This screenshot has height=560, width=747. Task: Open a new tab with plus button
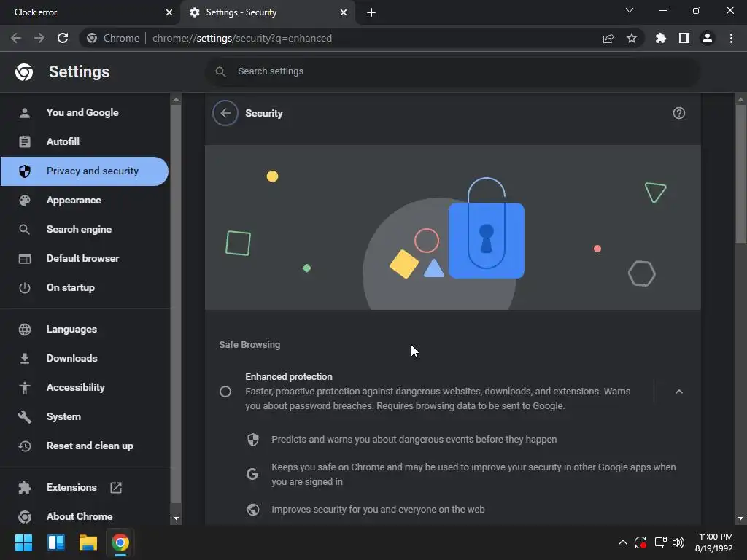click(371, 12)
